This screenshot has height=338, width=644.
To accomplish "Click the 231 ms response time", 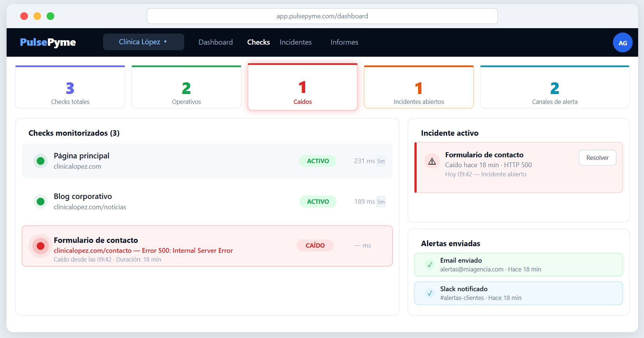I will (364, 161).
